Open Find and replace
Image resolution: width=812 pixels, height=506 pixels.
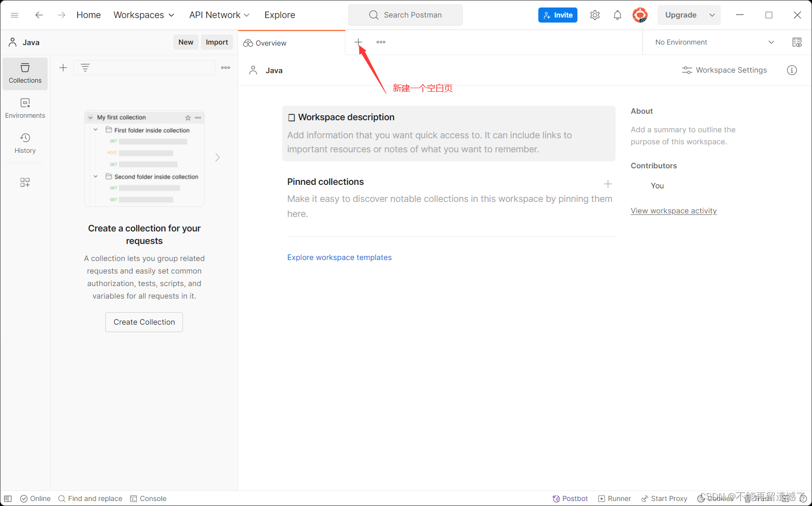pyautogui.click(x=90, y=498)
